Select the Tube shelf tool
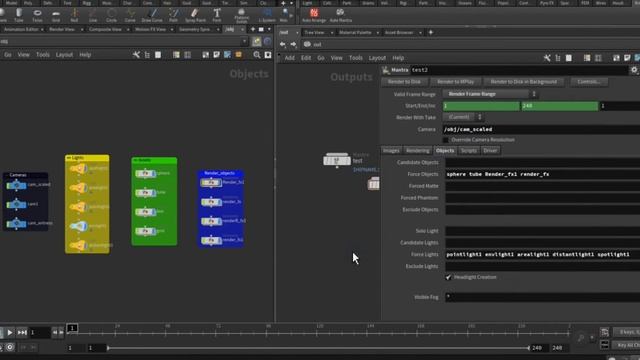Screen dimensions: 640x360 (x=19, y=16)
